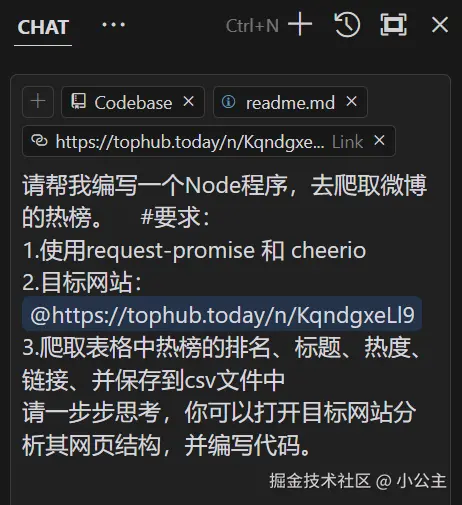Click the Codebase book icon
Viewport: 462px width, 505px height.
click(x=78, y=101)
